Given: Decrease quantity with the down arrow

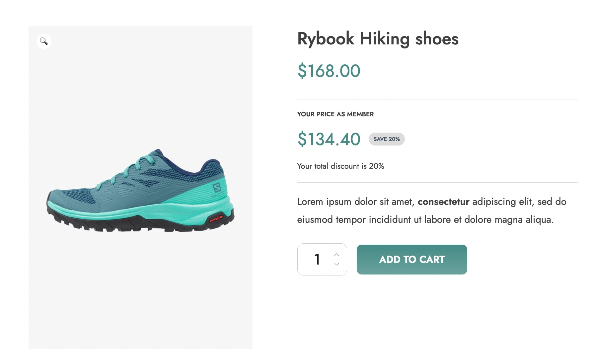Looking at the screenshot, I should (336, 264).
